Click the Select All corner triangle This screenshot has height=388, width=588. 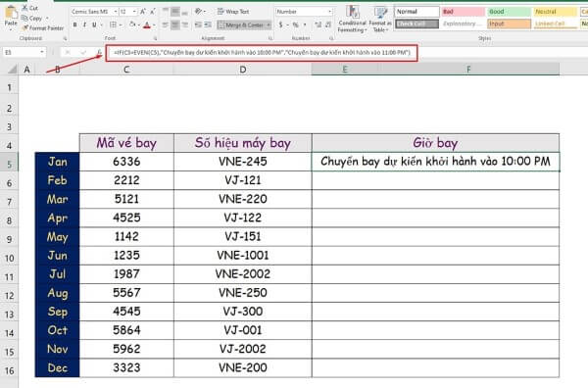(13, 70)
